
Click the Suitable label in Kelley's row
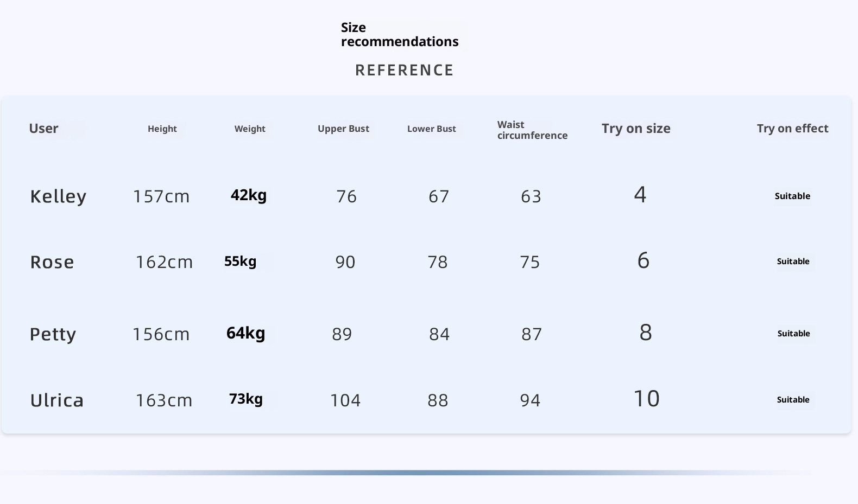pos(792,196)
